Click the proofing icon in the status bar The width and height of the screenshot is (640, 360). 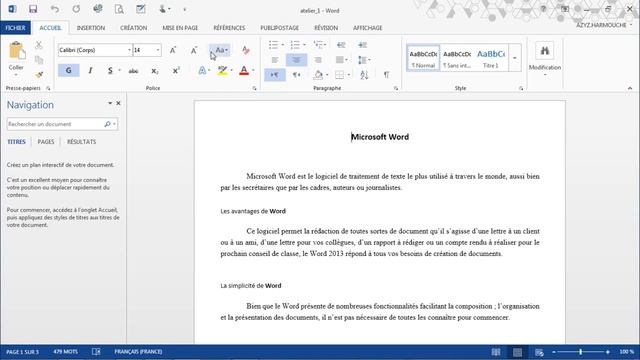coord(96,351)
